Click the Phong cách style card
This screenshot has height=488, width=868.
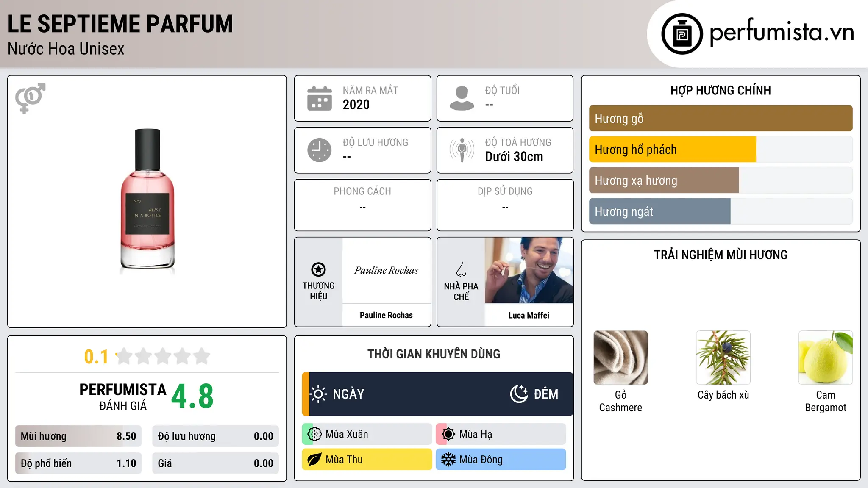coord(362,205)
